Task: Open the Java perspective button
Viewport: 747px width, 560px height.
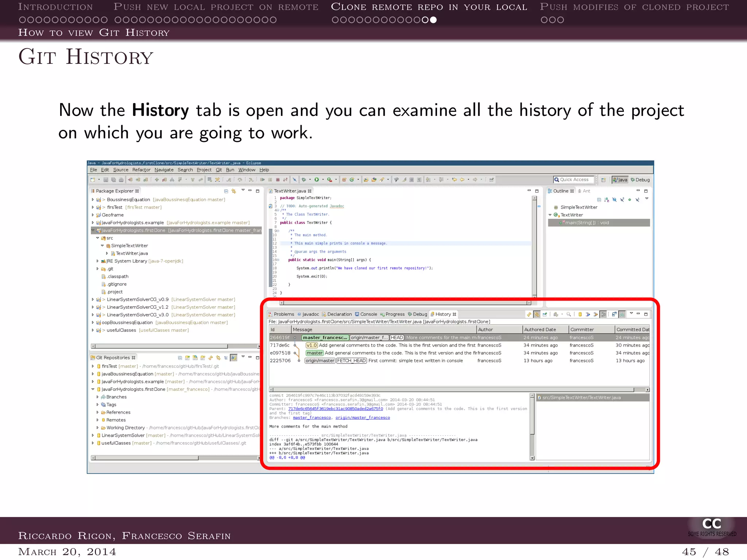Action: 620,180
